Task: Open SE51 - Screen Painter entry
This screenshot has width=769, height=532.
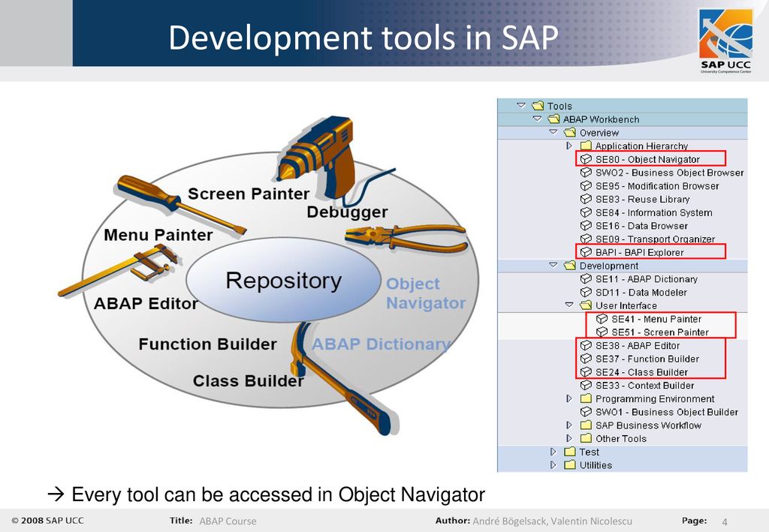Action: pos(659,332)
